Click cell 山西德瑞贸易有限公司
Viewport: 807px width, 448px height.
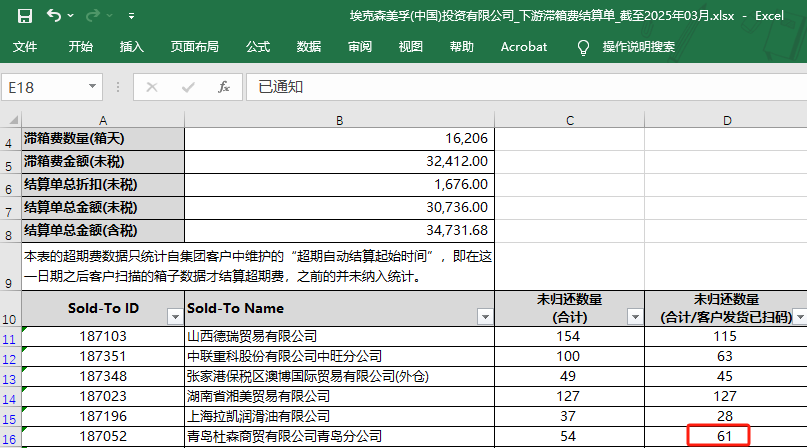coord(339,336)
